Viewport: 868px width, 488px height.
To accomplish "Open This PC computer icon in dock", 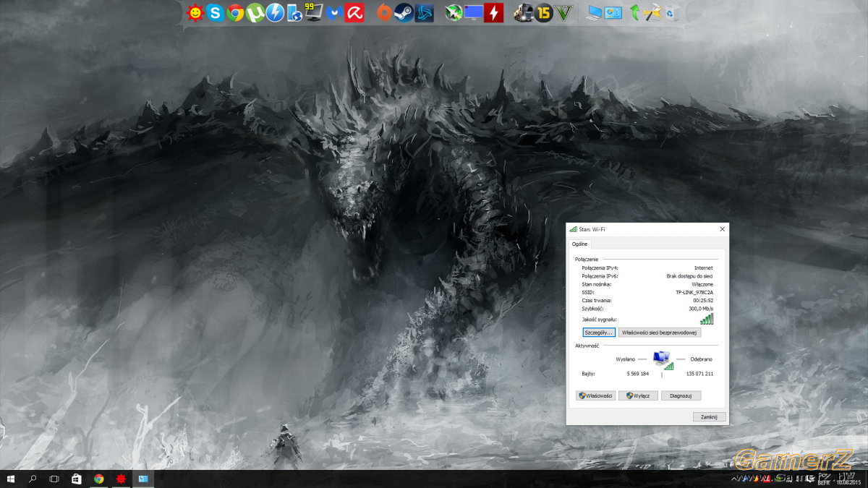I will point(595,12).
